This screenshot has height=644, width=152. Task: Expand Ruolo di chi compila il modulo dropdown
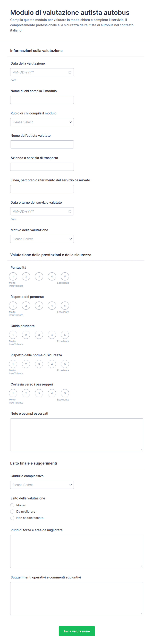[42, 122]
